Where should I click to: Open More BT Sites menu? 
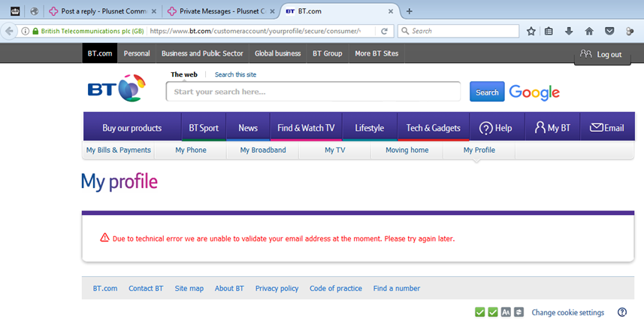[376, 53]
